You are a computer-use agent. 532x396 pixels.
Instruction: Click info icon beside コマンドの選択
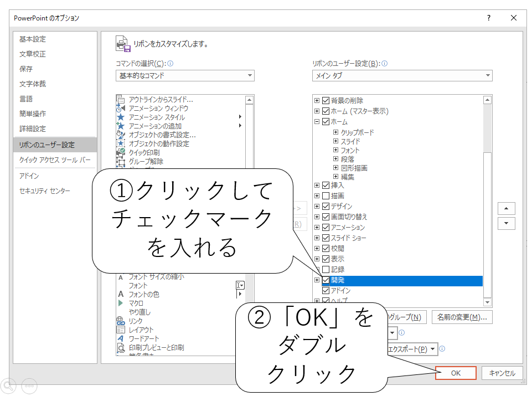click(171, 64)
